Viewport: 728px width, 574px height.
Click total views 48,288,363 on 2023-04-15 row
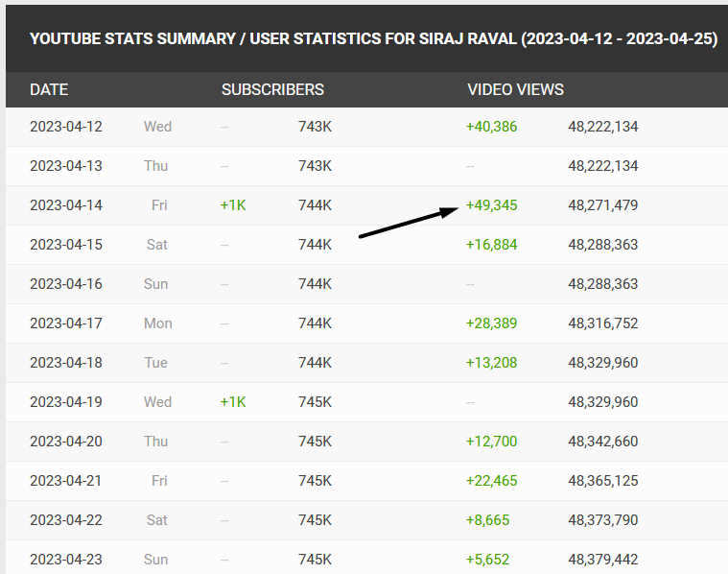603,245
